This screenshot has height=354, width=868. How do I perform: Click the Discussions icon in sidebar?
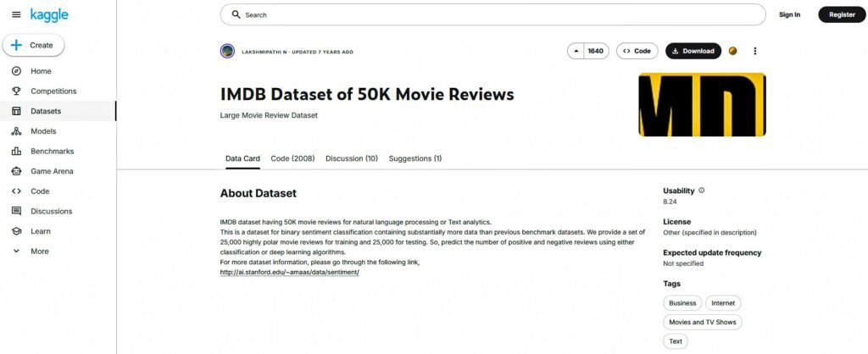(16, 212)
